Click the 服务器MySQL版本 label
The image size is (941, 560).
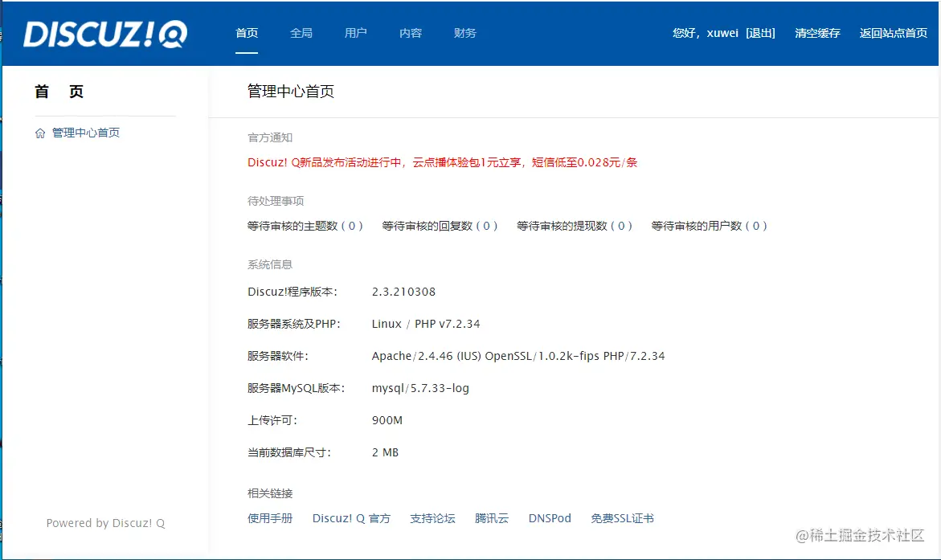[x=297, y=388]
